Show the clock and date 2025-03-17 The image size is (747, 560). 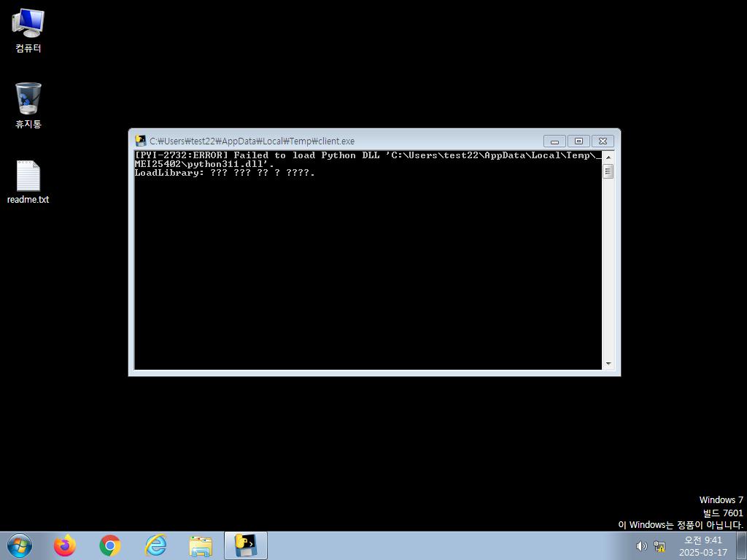[x=703, y=546]
